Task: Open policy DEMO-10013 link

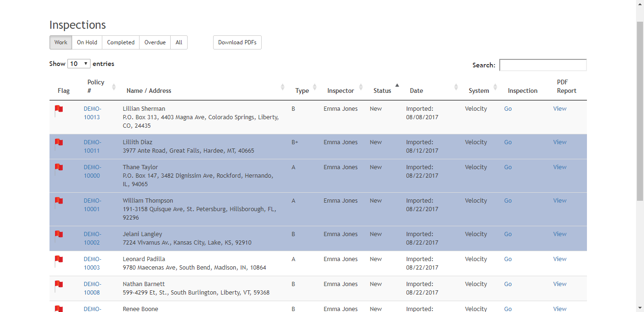Action: 92,113
